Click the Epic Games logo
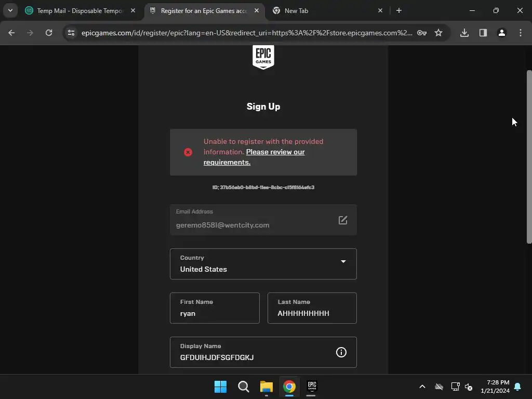The height and width of the screenshot is (399, 532). [x=263, y=57]
